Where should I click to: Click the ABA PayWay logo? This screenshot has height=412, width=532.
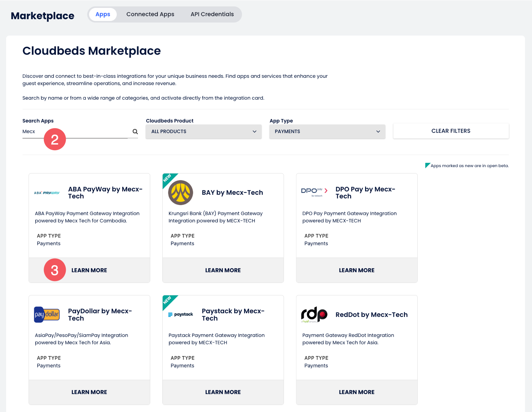(47, 193)
